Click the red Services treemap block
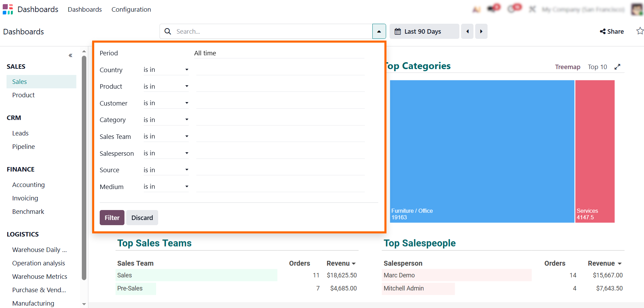The height and width of the screenshot is (308, 644). (594, 151)
